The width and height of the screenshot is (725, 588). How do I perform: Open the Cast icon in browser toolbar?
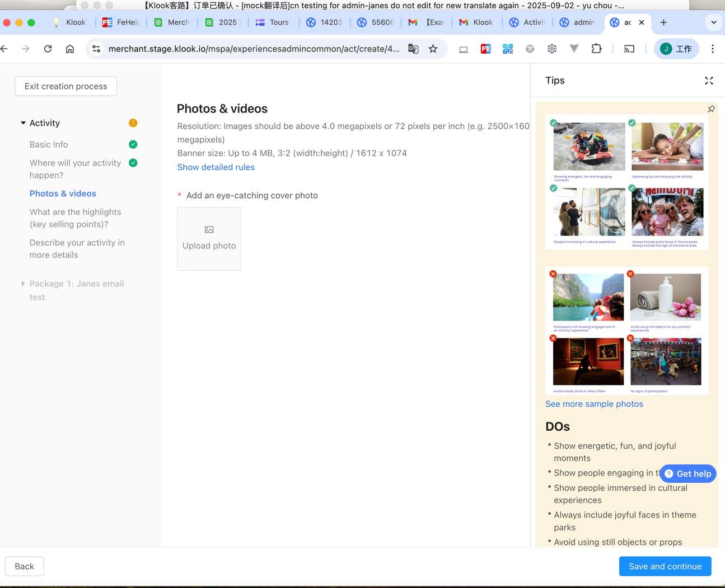pyautogui.click(x=629, y=49)
